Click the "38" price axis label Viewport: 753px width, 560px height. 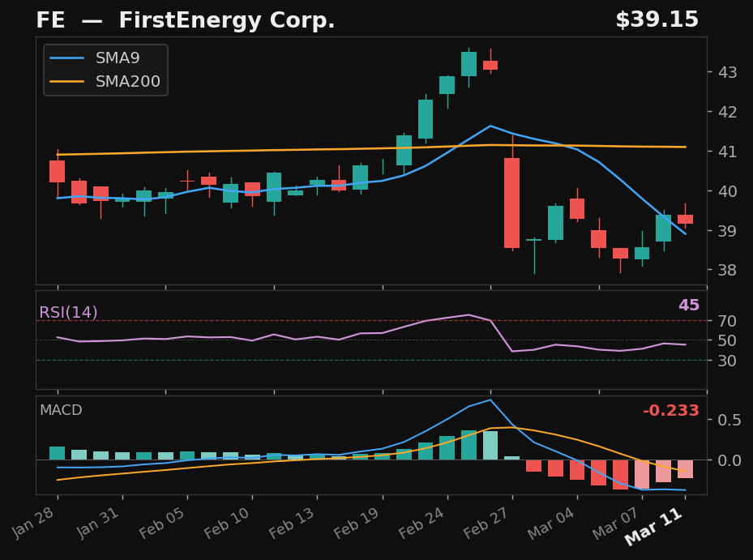tap(728, 271)
